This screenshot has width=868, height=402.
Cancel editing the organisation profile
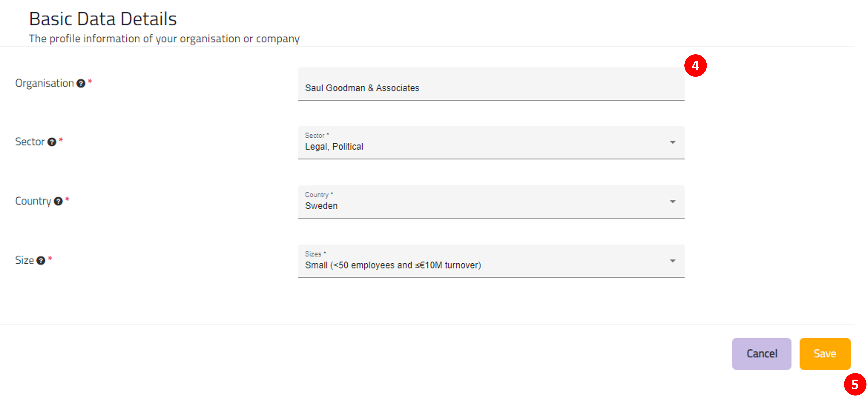tap(761, 354)
